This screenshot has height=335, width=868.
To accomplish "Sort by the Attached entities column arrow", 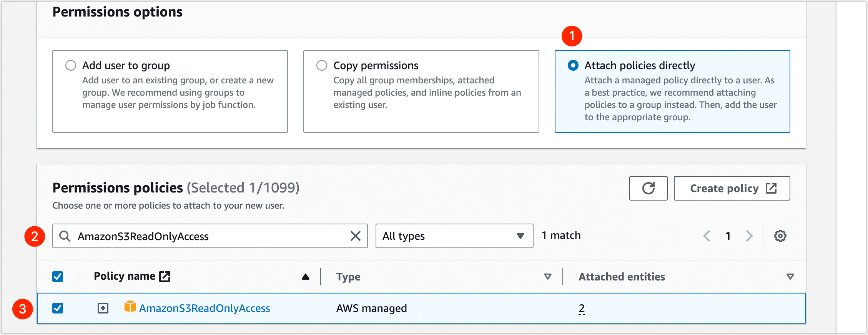I will click(790, 277).
